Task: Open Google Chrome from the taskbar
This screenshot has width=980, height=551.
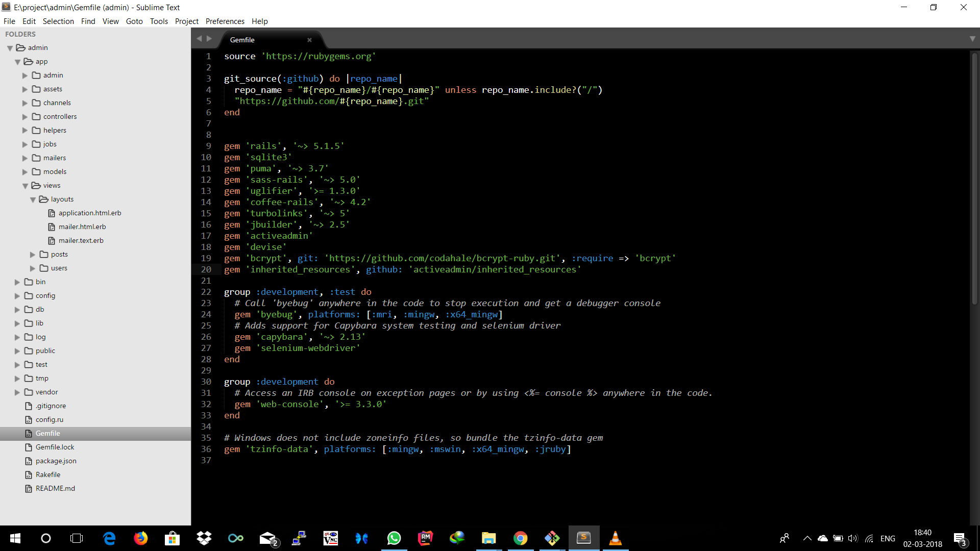Action: (520, 538)
